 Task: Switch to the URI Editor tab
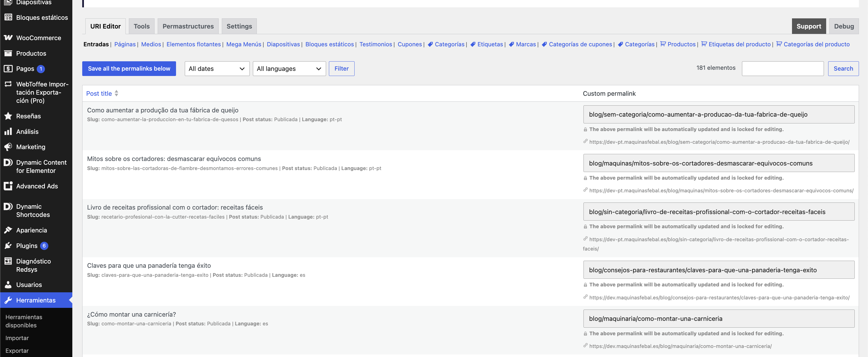click(x=105, y=26)
